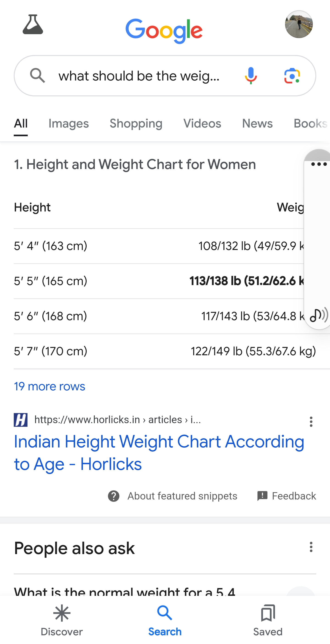330x644 pixels.
Task: Start voice search with microphone icon
Action: [250, 75]
